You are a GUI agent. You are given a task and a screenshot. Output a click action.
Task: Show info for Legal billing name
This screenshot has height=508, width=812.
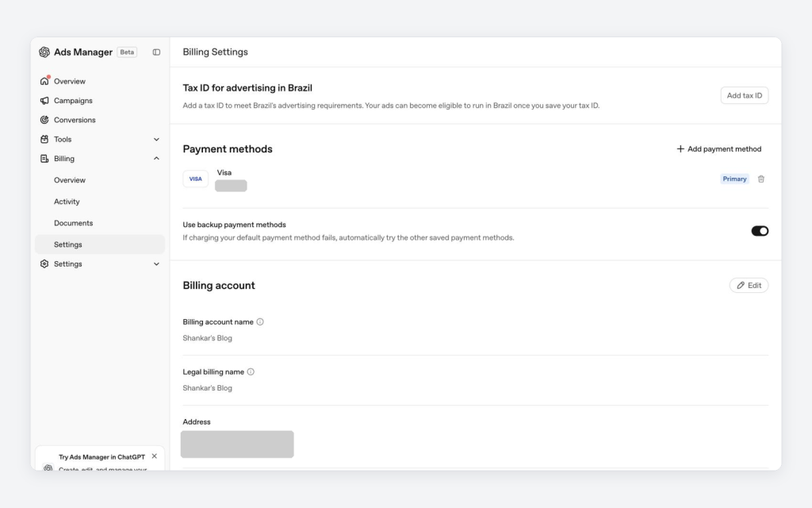tap(251, 371)
